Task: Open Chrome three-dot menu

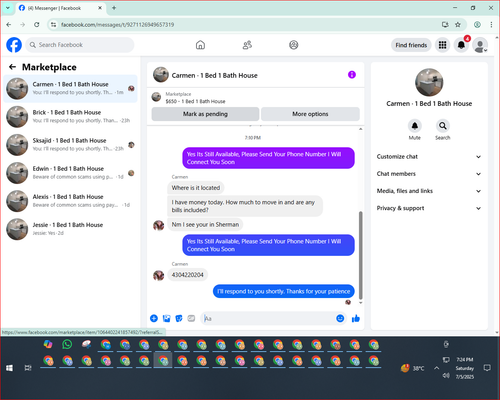Action: click(491, 25)
